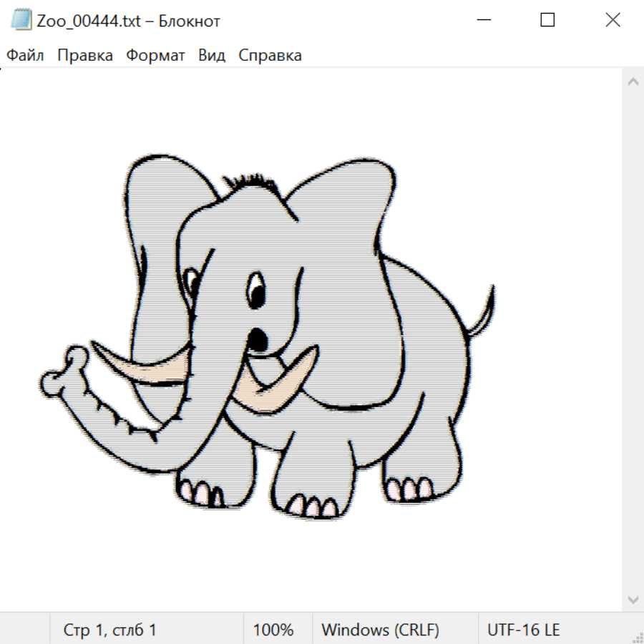This screenshot has width=644, height=644.
Task: Open the Файл menu
Action: point(25,56)
